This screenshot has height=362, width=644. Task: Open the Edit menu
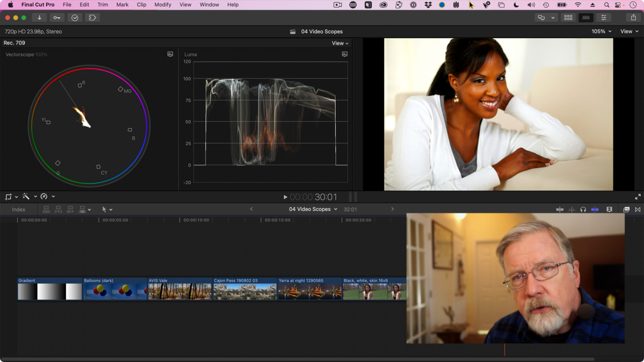(84, 5)
